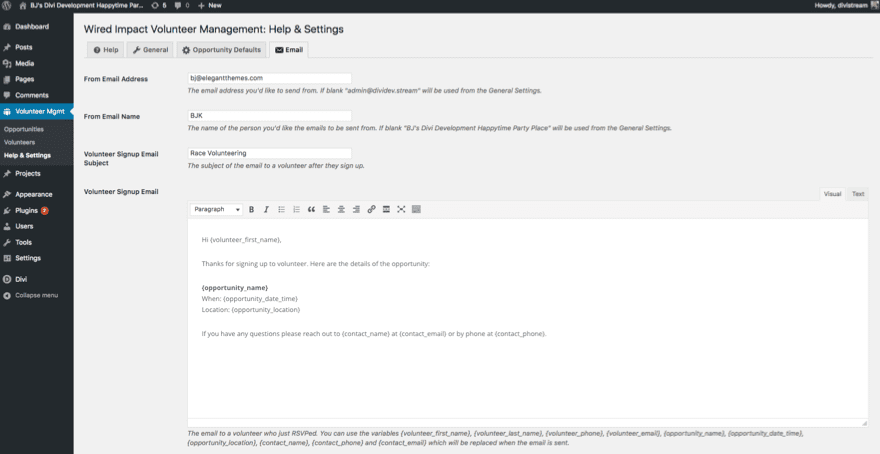Screen dimensions: 880x454
Task: Open the Opportunities submenu link
Action: pyautogui.click(x=24, y=129)
